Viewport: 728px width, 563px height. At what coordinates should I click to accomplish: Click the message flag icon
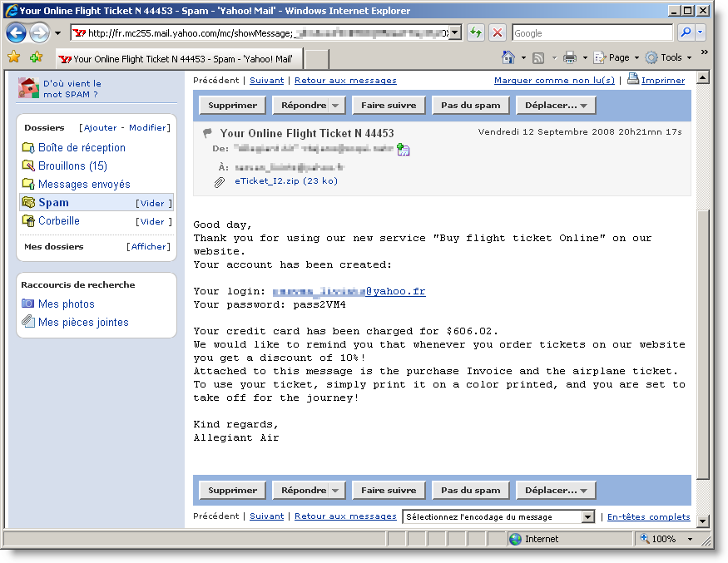[x=207, y=134]
